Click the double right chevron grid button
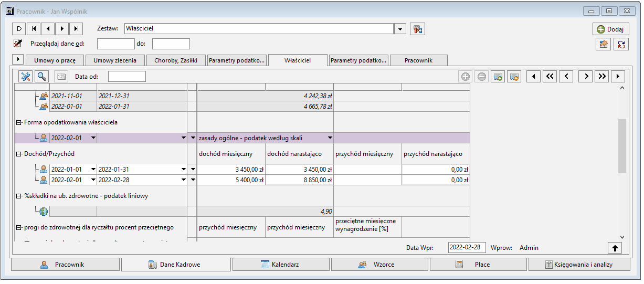 [602, 77]
